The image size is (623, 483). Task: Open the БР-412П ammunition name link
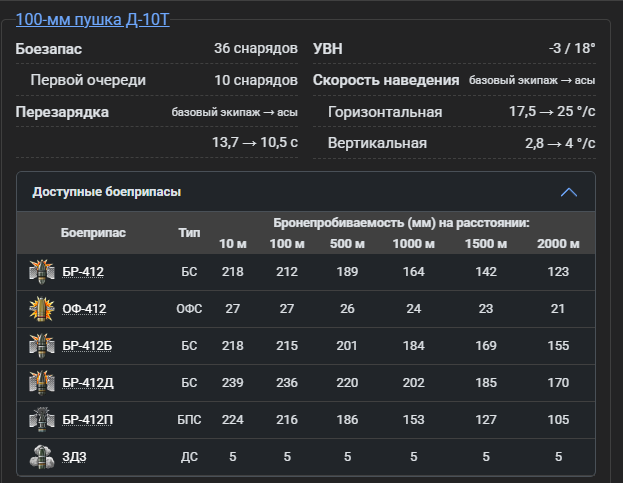point(87,419)
